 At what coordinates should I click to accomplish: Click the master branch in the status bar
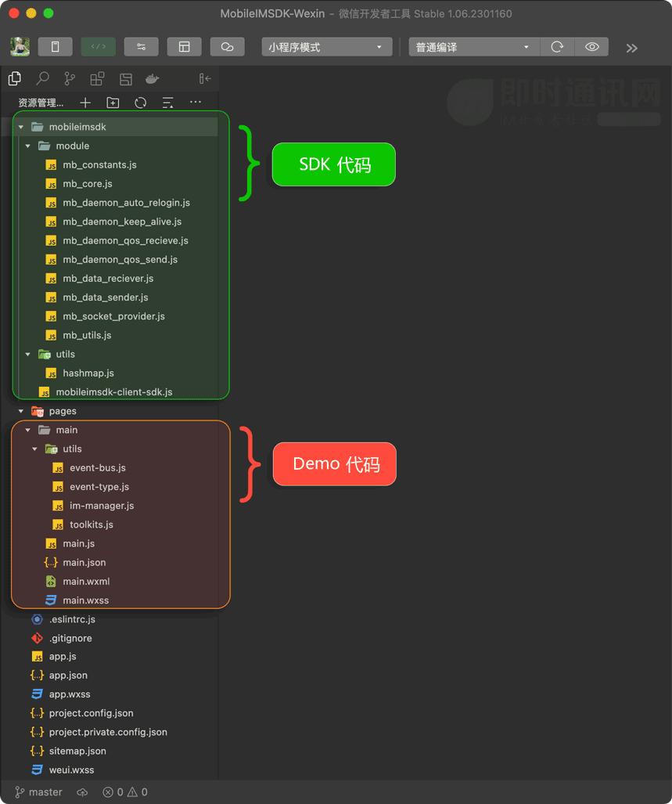[36, 791]
